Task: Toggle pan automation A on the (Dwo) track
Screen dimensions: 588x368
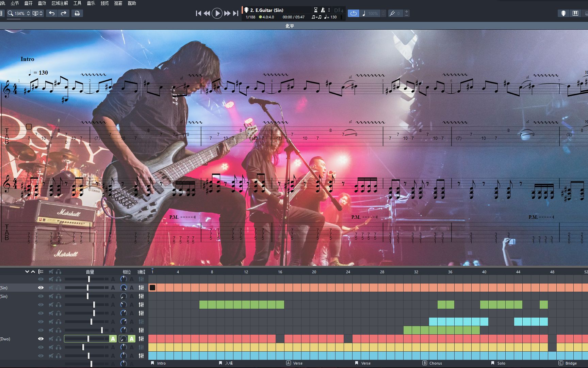Action: pos(132,339)
